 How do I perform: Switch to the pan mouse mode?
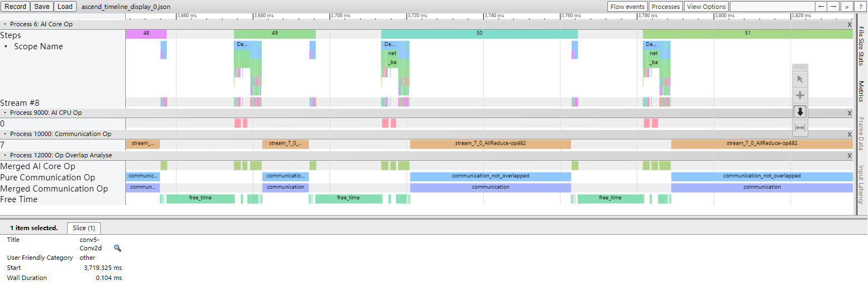click(x=800, y=95)
